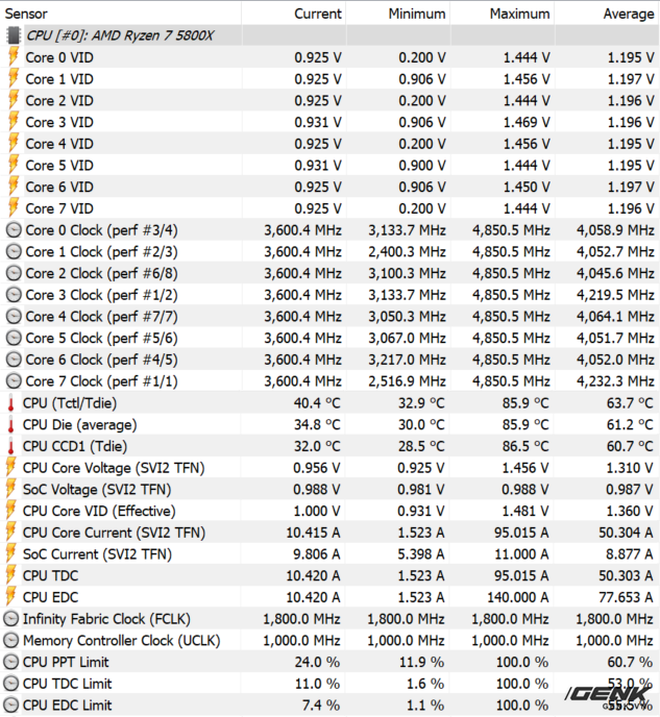Viewport: 660px width, 717px height.
Task: Click the clock icon beside Core 3 Clock
Action: [x=14, y=294]
